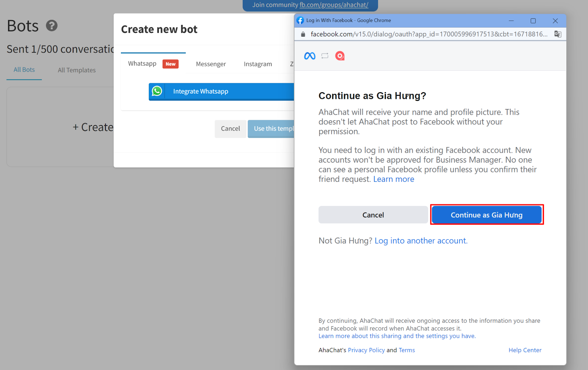Image resolution: width=588 pixels, height=370 pixels.
Task: Cancel the Create new bot dialog
Action: click(230, 129)
